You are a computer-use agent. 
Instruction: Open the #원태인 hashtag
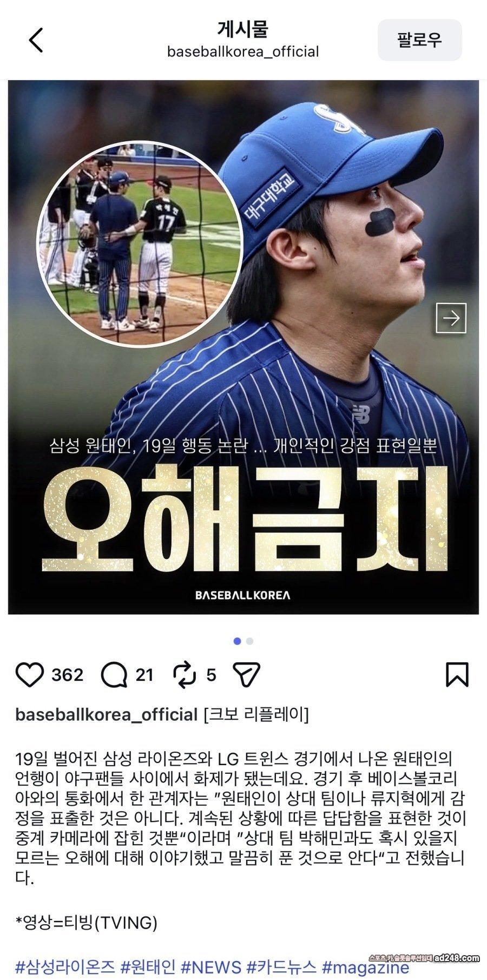tap(148, 966)
